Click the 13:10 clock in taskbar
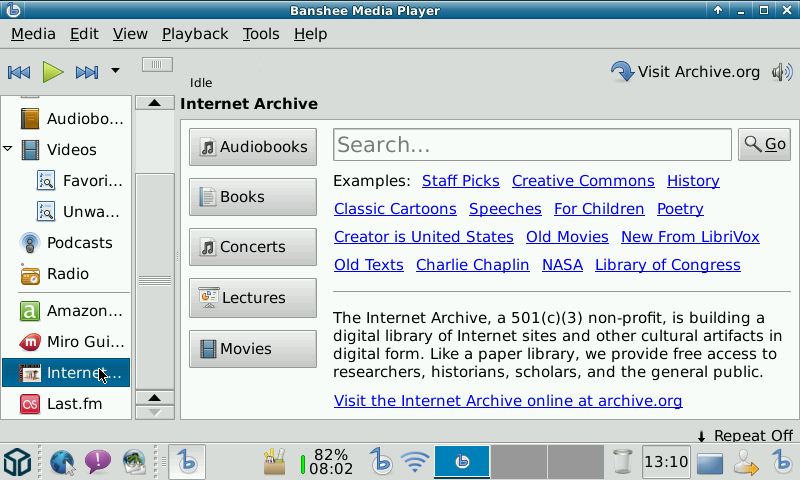Viewport: 800px width, 480px height. [x=666, y=462]
